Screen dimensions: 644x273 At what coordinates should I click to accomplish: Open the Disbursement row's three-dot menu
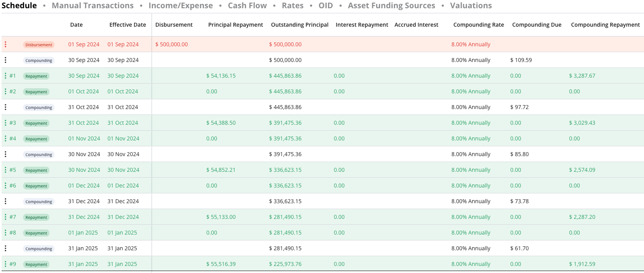coord(5,44)
